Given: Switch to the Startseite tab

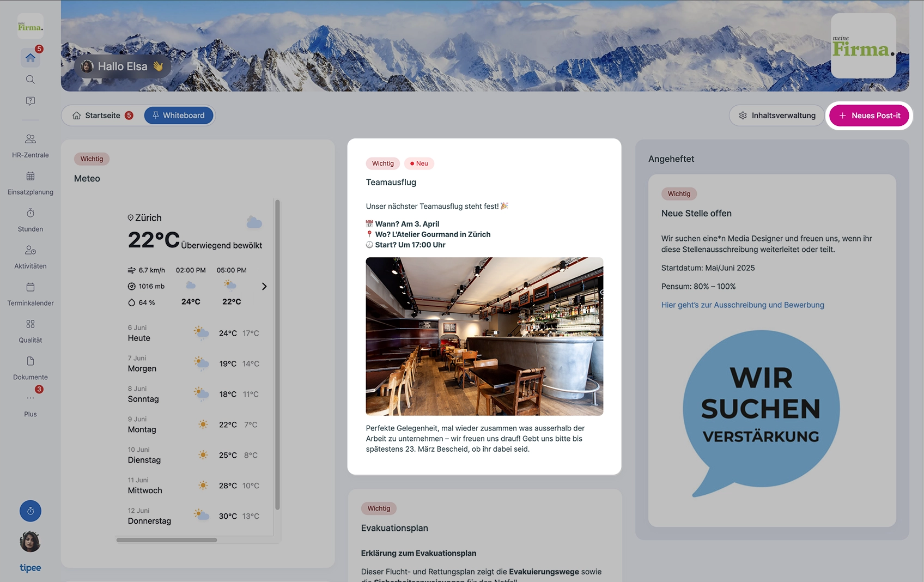Looking at the screenshot, I should pos(103,116).
